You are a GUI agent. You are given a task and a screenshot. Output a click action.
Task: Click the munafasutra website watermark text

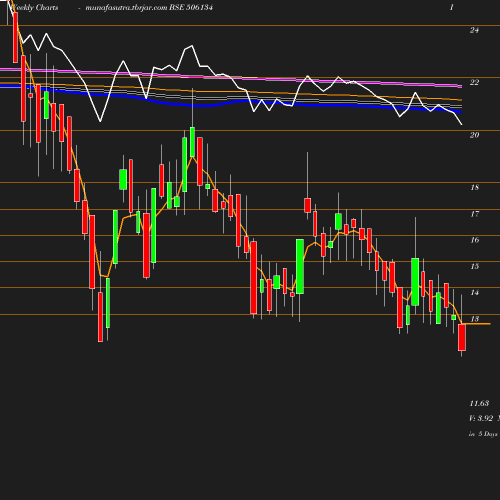pos(126,8)
